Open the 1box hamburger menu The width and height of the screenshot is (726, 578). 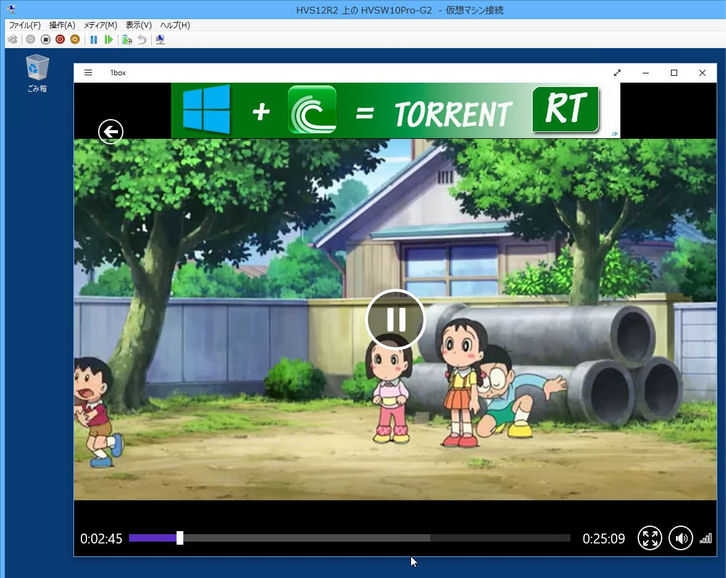[88, 72]
